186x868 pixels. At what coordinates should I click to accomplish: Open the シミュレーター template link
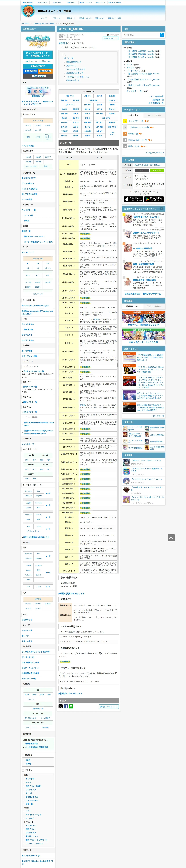click(32, 800)
